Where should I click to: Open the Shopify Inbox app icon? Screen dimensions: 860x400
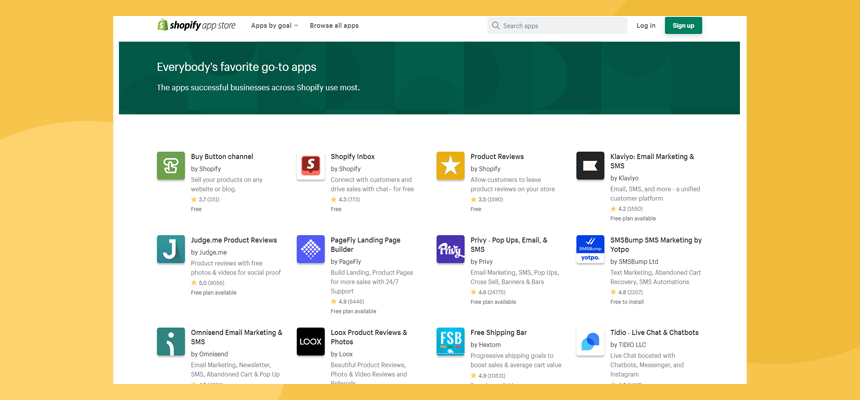coord(310,166)
